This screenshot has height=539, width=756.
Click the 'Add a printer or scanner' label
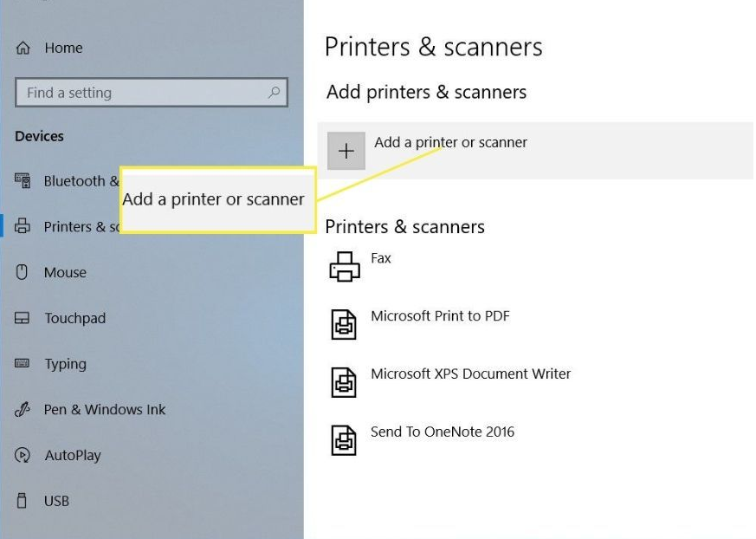click(450, 142)
